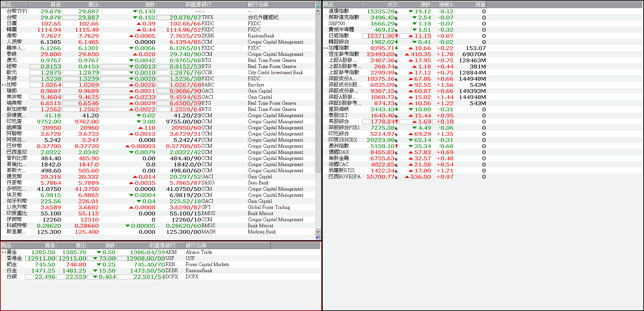Click 漲幅% header in indices panel
Viewport: 644px width, 311px height.
[443, 4]
